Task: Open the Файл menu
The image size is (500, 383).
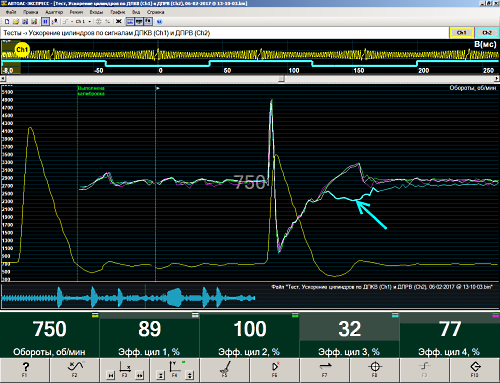Action: pos(11,12)
